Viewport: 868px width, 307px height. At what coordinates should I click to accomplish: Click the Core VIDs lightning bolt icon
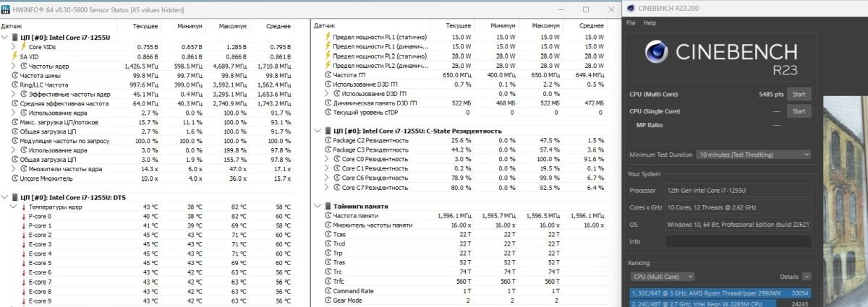tap(24, 47)
